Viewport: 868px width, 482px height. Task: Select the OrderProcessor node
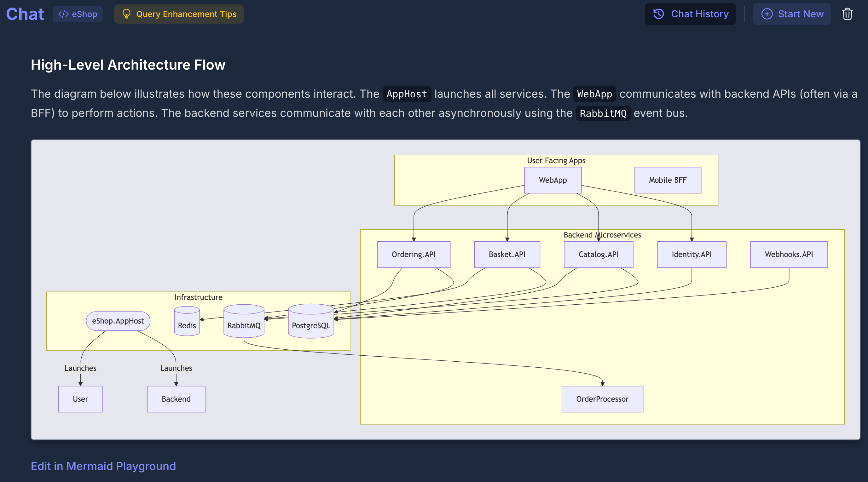pos(602,399)
